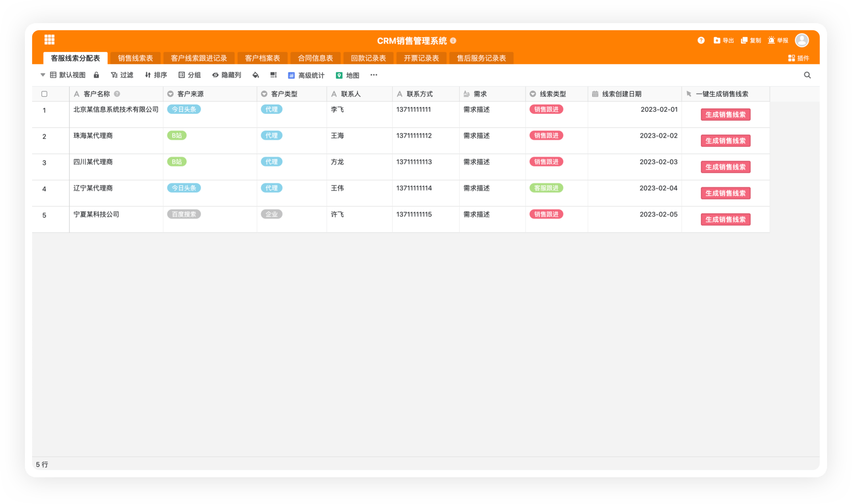Click the info icon beside CRM title
The image size is (852, 504).
tap(453, 41)
